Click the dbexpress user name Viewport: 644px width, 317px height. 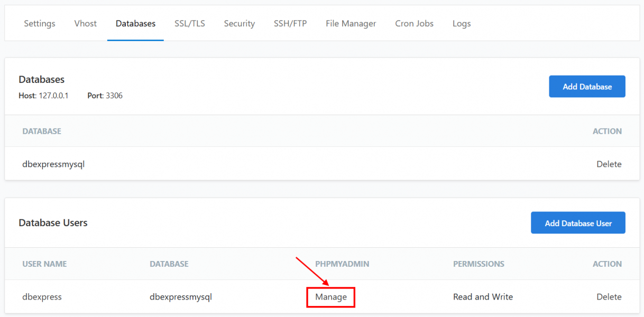(42, 297)
